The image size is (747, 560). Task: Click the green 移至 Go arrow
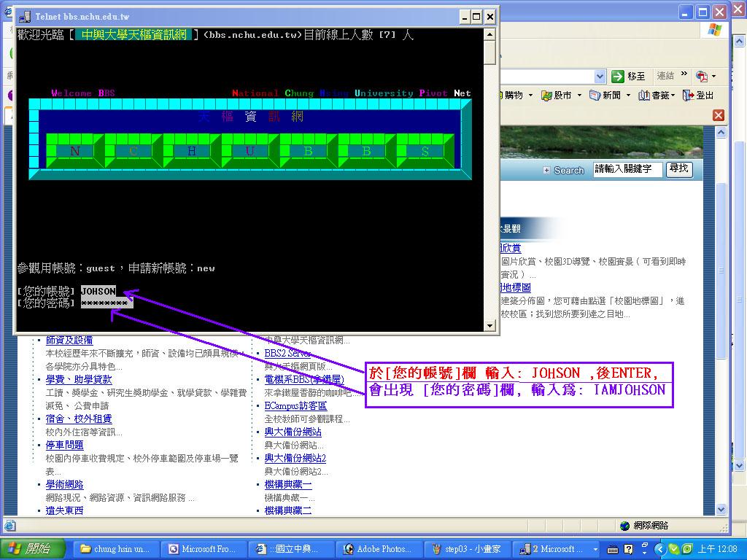coord(617,76)
